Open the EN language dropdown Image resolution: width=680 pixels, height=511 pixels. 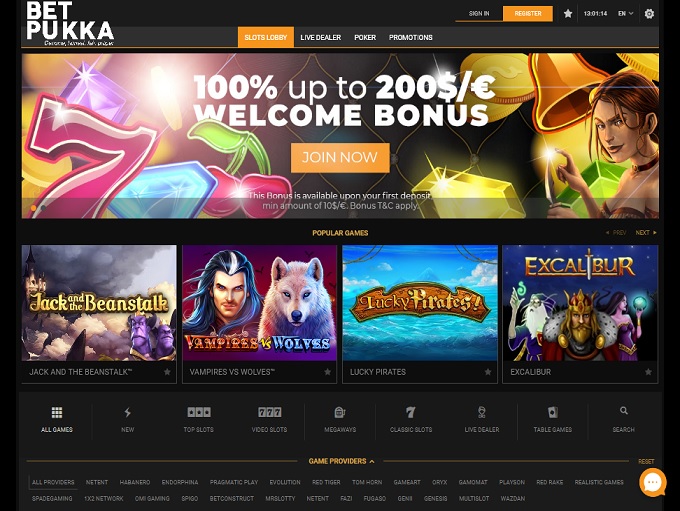(625, 14)
